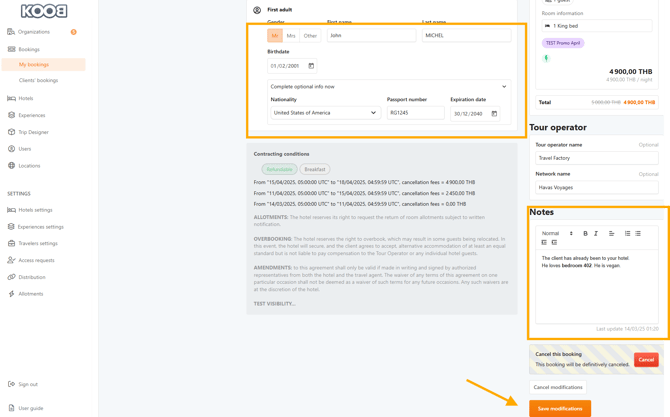670x417 pixels.
Task: Open the Expiration date calendar picker
Action: pos(494,113)
